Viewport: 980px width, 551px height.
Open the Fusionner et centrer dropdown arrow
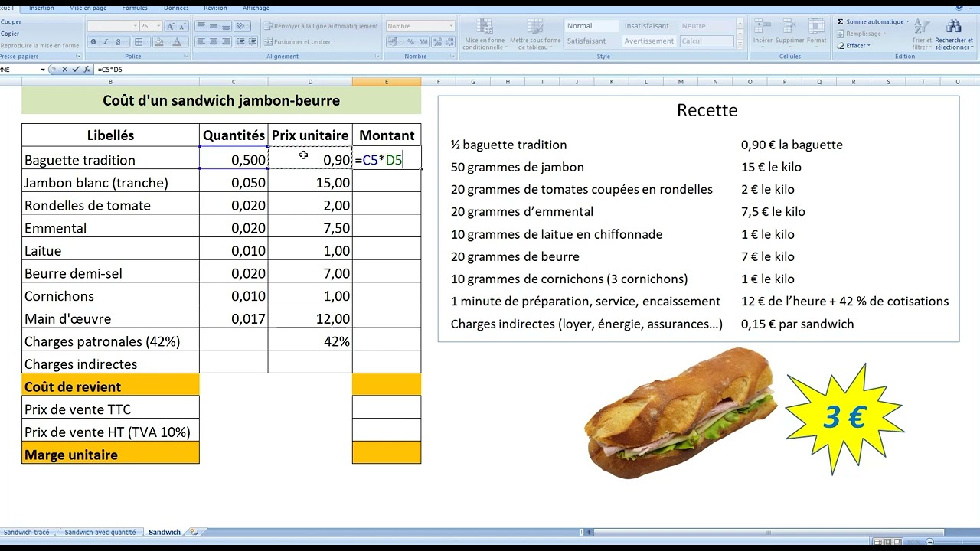(x=333, y=41)
